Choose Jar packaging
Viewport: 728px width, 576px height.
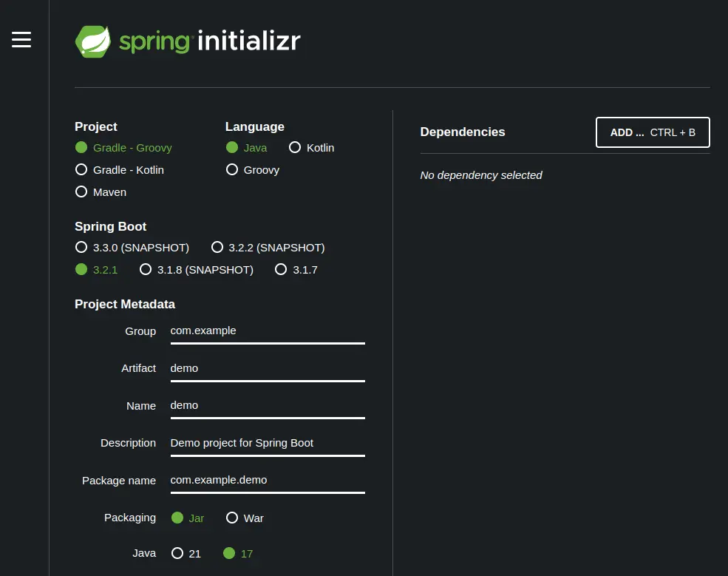coord(188,518)
